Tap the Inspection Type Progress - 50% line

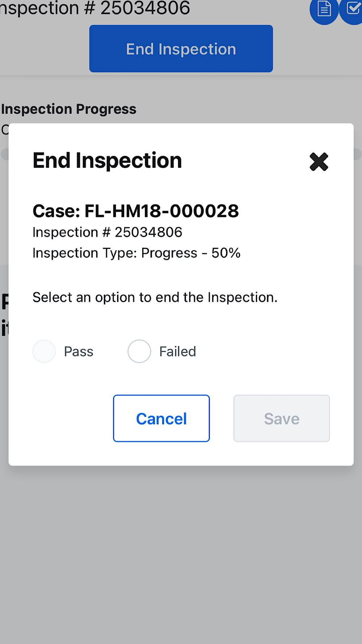click(136, 253)
